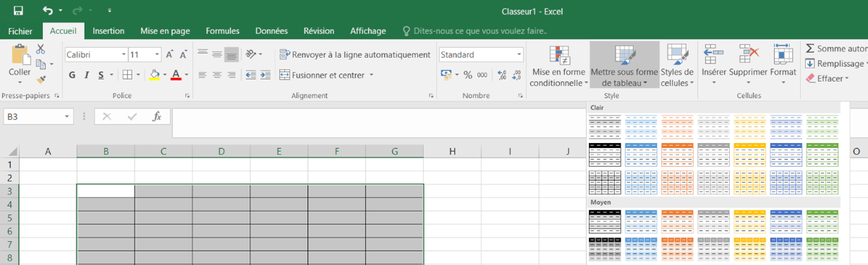
Task: Increase font size with the larger A icon
Action: 169,54
